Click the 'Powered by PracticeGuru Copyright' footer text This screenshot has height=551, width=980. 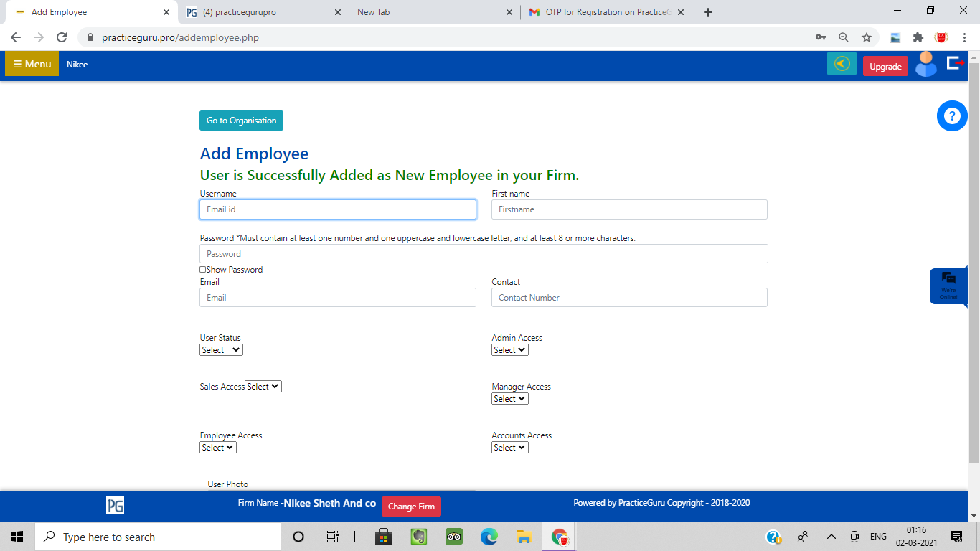[661, 503]
